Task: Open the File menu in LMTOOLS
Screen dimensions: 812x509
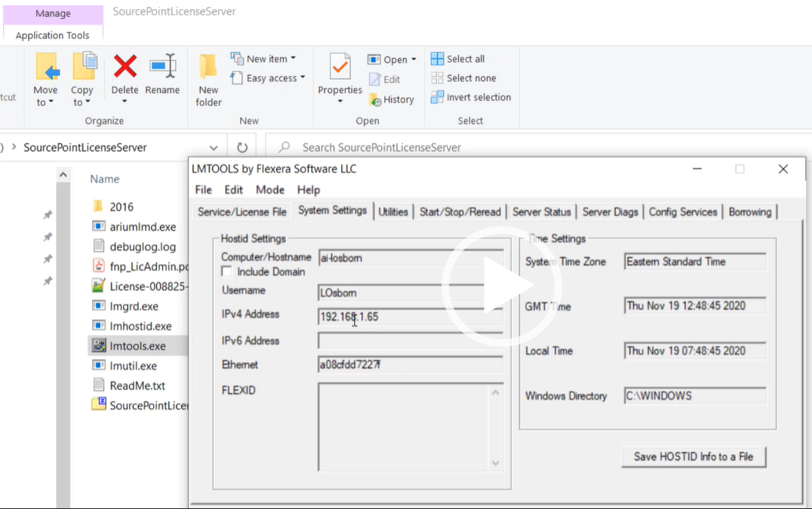Action: click(x=204, y=190)
